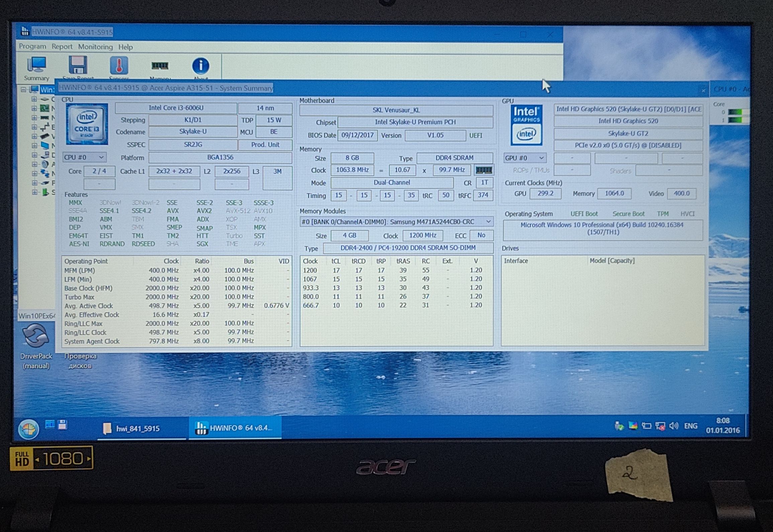Image resolution: width=773 pixels, height=532 pixels.
Task: Click the colorful display tray icon
Action: pyautogui.click(x=633, y=426)
